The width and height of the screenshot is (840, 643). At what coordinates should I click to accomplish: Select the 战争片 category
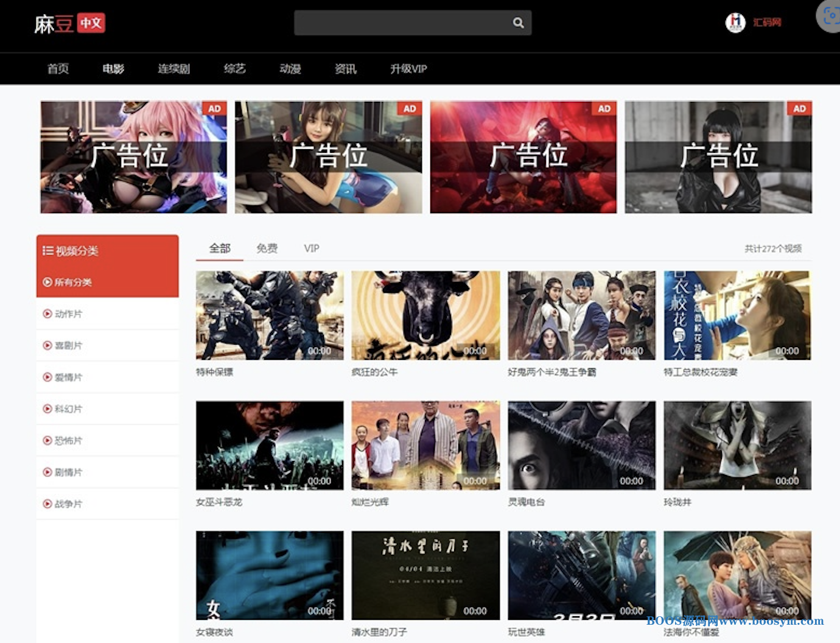108,504
